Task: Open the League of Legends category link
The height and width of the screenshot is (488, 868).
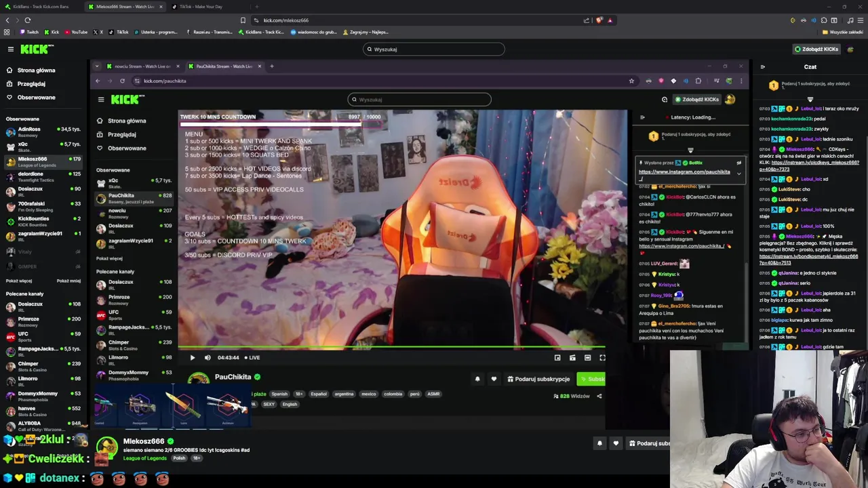Action: tap(145, 458)
